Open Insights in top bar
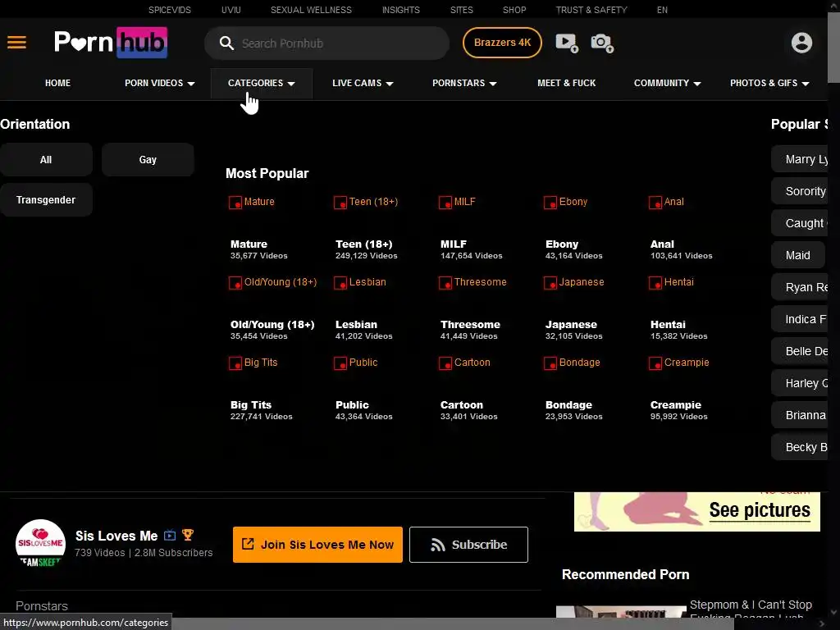The image size is (840, 630). pos(400,10)
